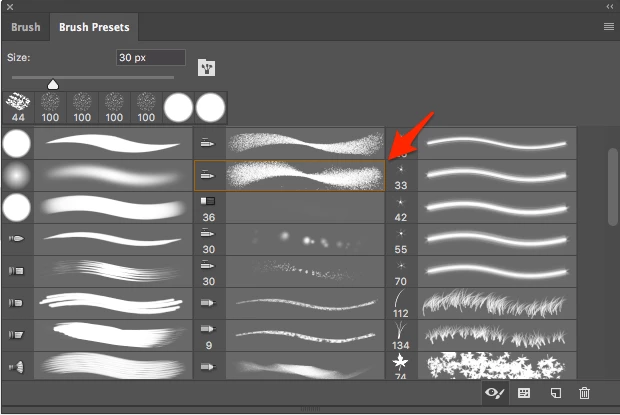This screenshot has width=620, height=415.
Task: Click the Size slider track
Action: click(x=93, y=77)
